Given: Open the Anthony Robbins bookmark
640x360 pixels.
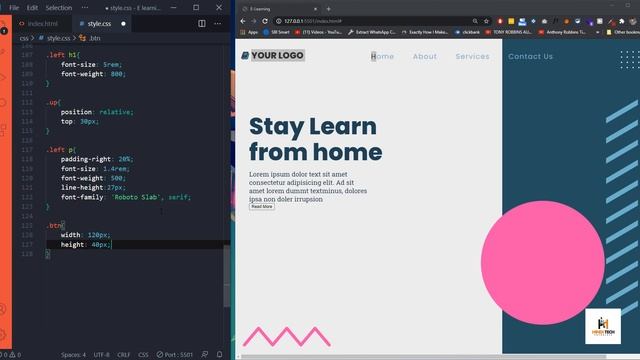Looking at the screenshot, I should 562,32.
